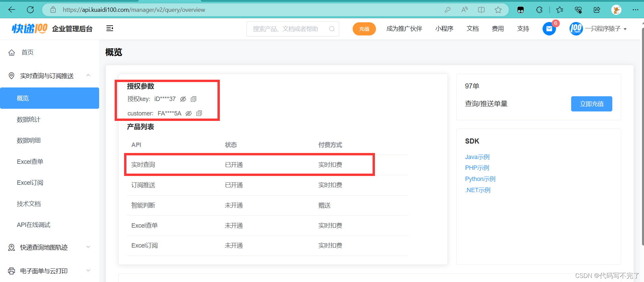Expand 快递查询地图轨迹 menu section
Image resolution: width=644 pixels, height=282 pixels.
tap(88, 247)
